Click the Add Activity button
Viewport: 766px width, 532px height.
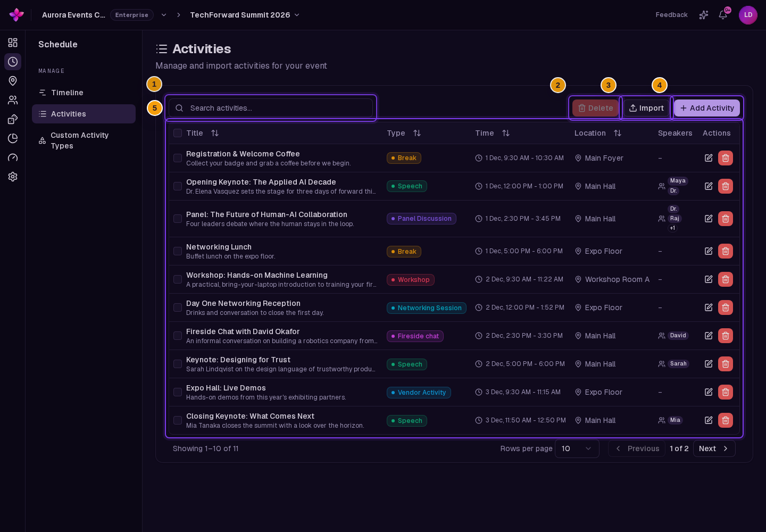click(707, 108)
